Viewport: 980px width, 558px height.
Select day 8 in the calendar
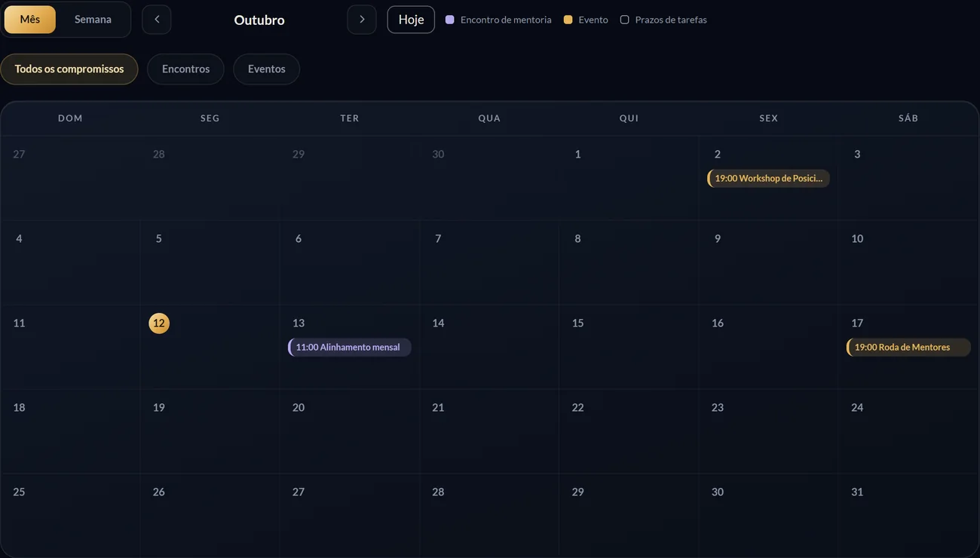pos(578,239)
